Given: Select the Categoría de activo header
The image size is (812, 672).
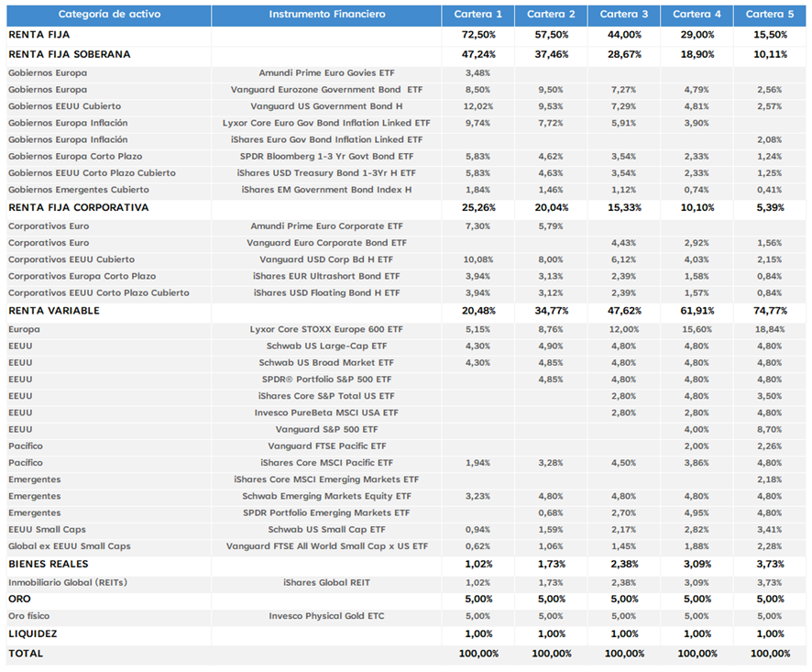Looking at the screenshot, I should pos(109,15).
